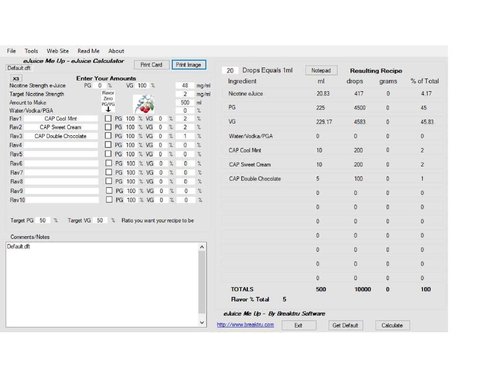Tick the Flav3 CAP Double Chocolate checkbox
500x386 pixels.
(x=108, y=136)
